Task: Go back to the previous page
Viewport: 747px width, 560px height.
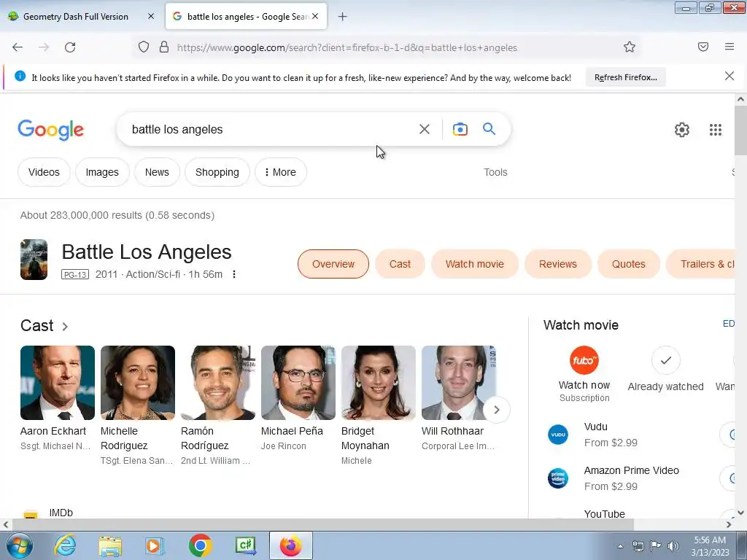Action: point(18,47)
